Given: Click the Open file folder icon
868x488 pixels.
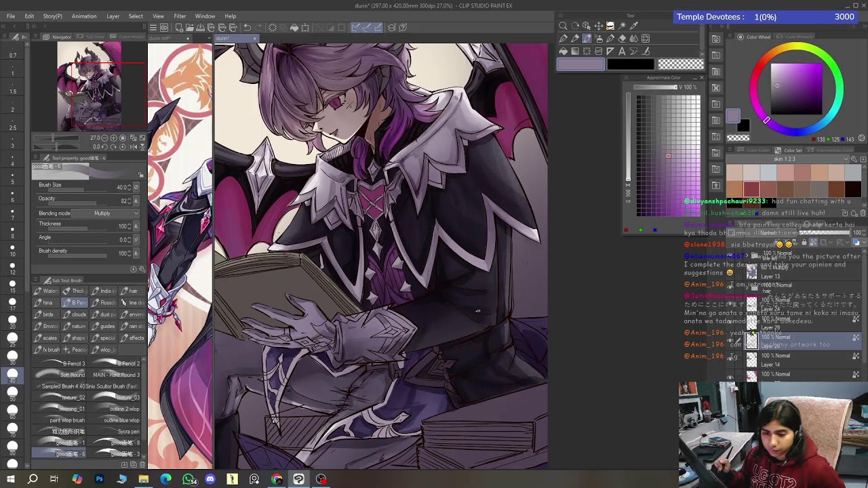Looking at the screenshot, I should [189, 28].
